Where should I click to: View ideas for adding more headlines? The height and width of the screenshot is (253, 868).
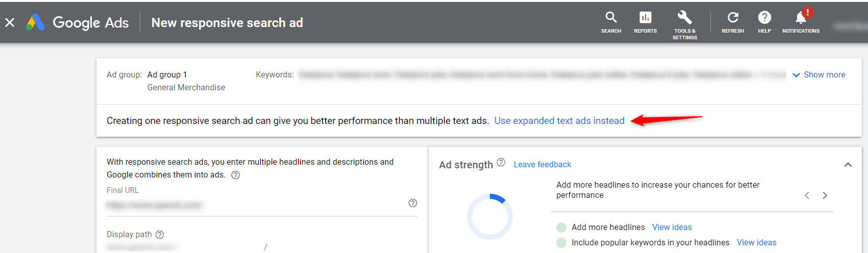tap(672, 227)
